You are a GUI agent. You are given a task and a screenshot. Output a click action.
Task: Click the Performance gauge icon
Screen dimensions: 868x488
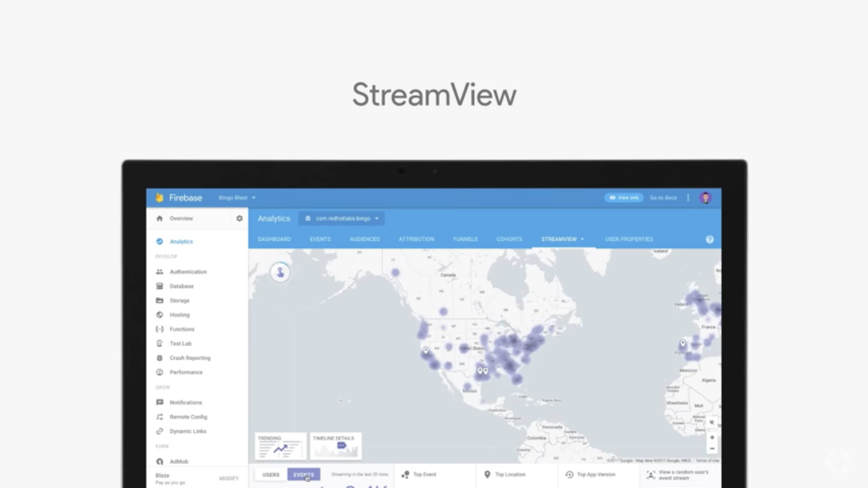159,372
